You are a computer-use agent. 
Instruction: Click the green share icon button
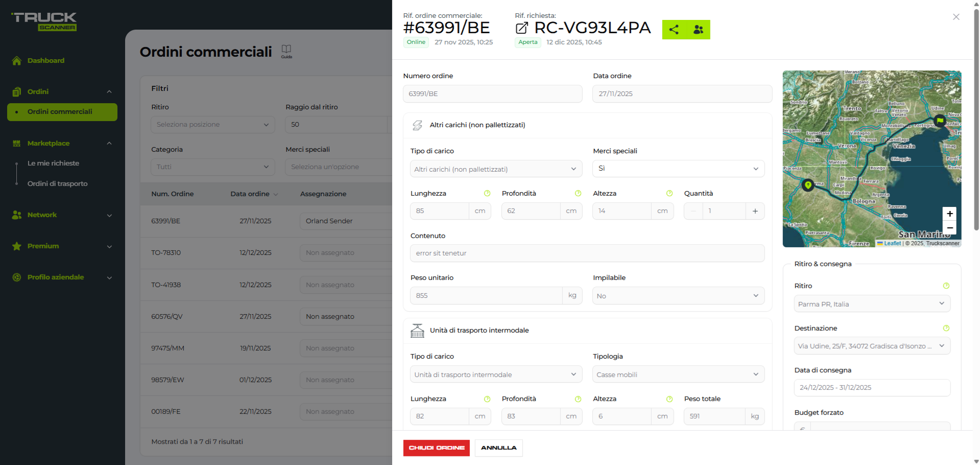pyautogui.click(x=674, y=30)
